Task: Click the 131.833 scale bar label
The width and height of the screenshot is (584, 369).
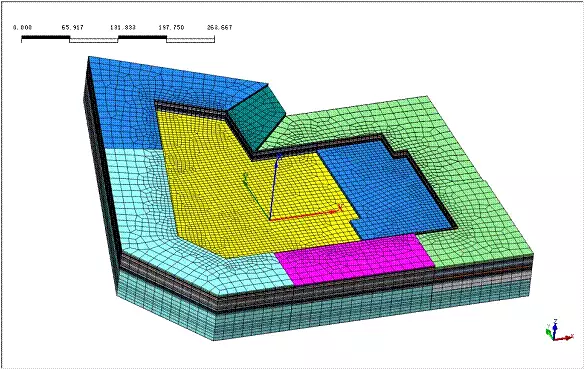Action: [123, 28]
